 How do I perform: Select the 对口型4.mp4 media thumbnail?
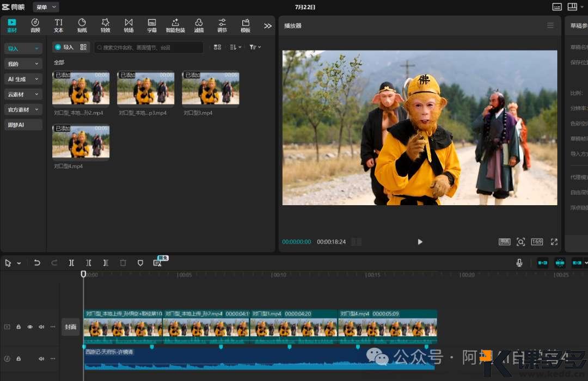coord(81,142)
